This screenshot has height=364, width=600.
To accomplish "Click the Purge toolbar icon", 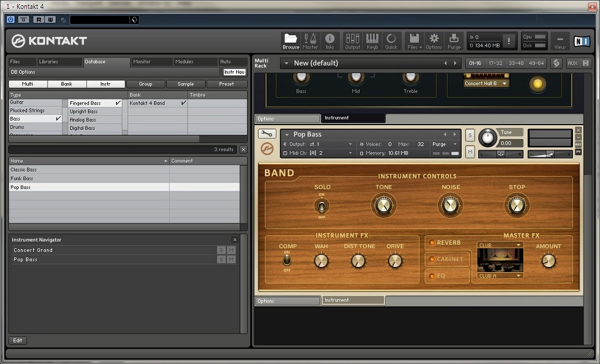I will (454, 41).
